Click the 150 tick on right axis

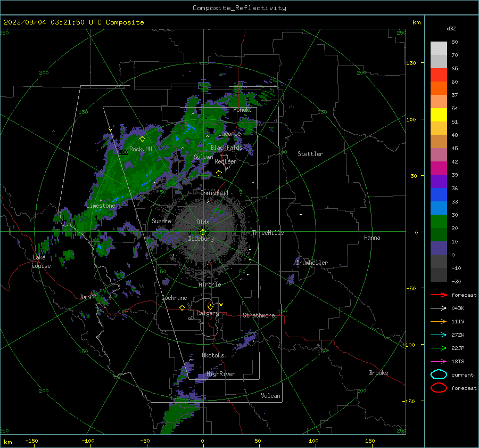tap(411, 63)
